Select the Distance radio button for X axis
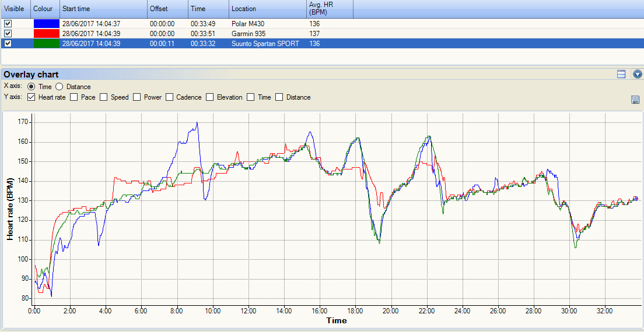The width and height of the screenshot is (644, 332). [59, 87]
